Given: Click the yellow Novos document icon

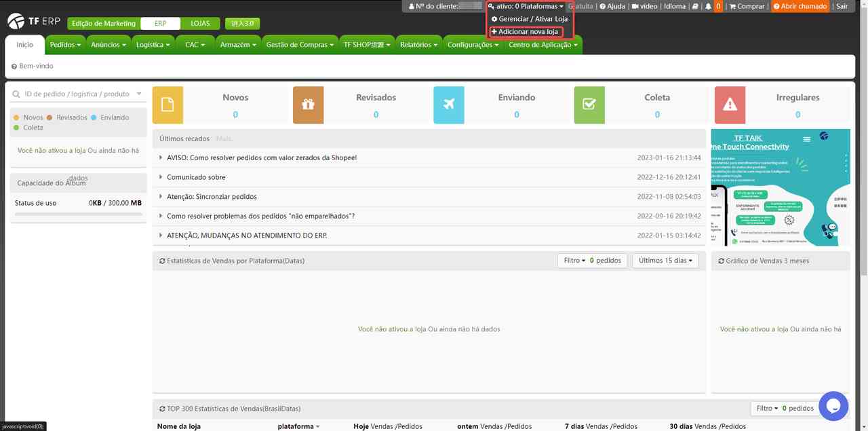Looking at the screenshot, I should tap(167, 105).
